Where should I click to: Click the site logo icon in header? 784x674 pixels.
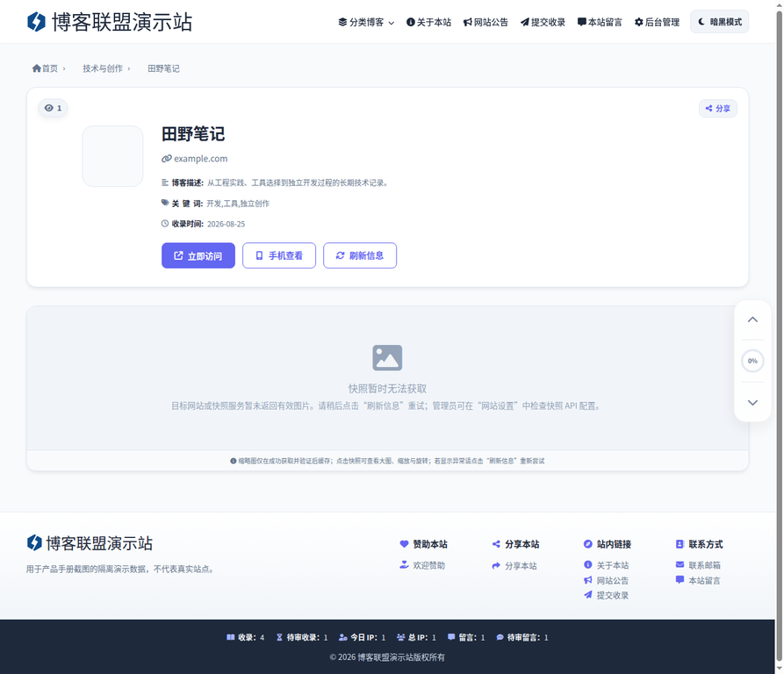(x=36, y=22)
